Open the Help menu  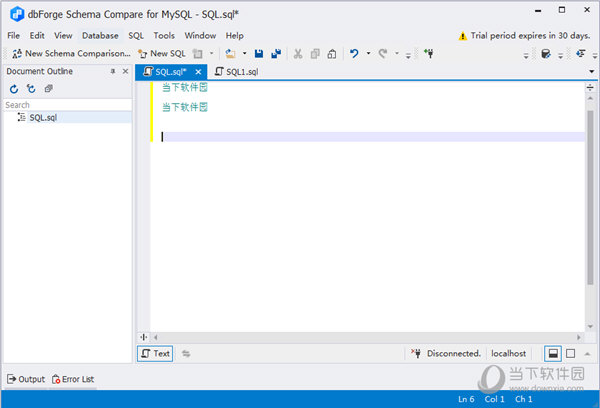click(235, 36)
